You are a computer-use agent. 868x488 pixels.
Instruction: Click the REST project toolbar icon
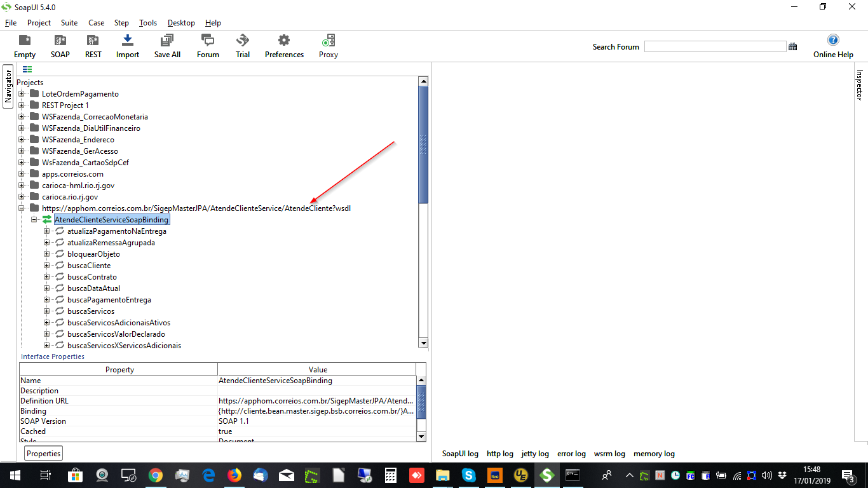click(93, 41)
